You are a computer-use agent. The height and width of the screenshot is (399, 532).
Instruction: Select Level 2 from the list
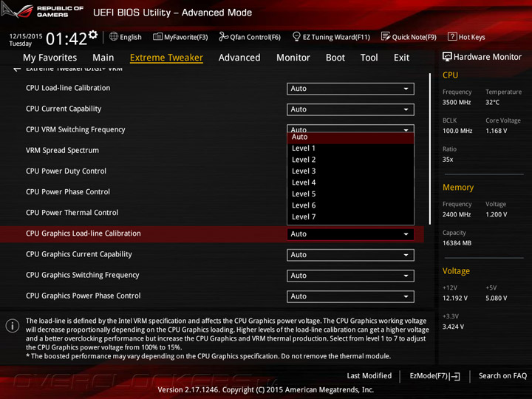[350, 160]
